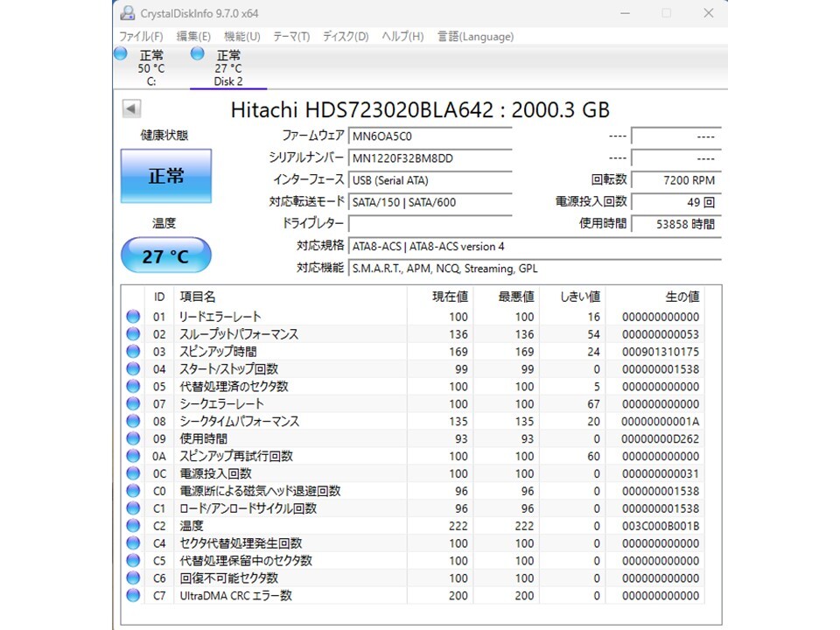Click status orb for C5 代替処理保留中のセクタ数
840x630 pixels.
[133, 560]
